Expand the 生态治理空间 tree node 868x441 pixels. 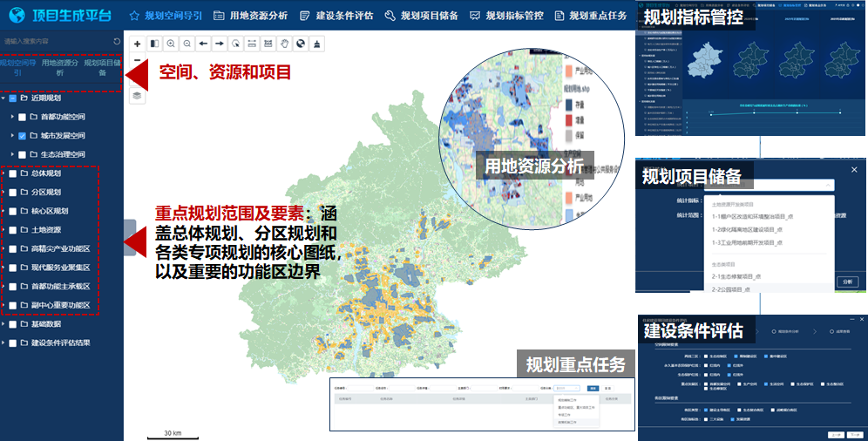tap(12, 155)
